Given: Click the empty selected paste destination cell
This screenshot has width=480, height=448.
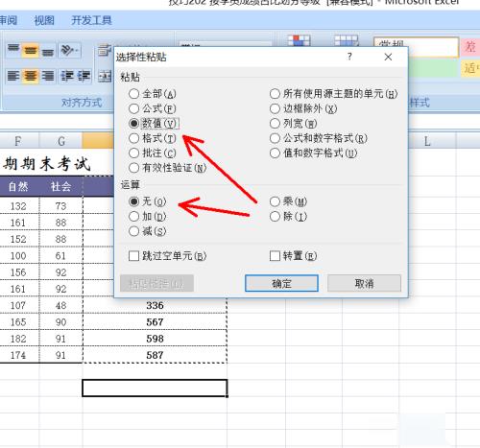Looking at the screenshot, I should point(155,389).
